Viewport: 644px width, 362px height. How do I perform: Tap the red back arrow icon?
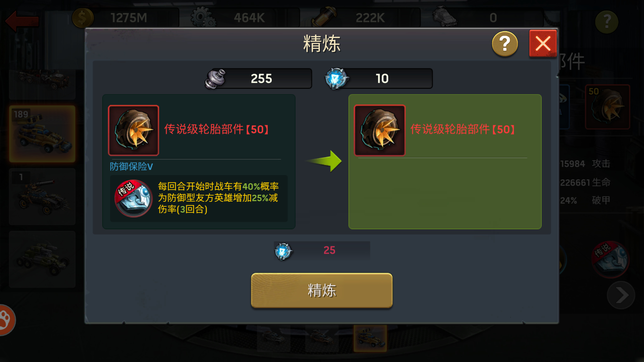[x=22, y=21]
